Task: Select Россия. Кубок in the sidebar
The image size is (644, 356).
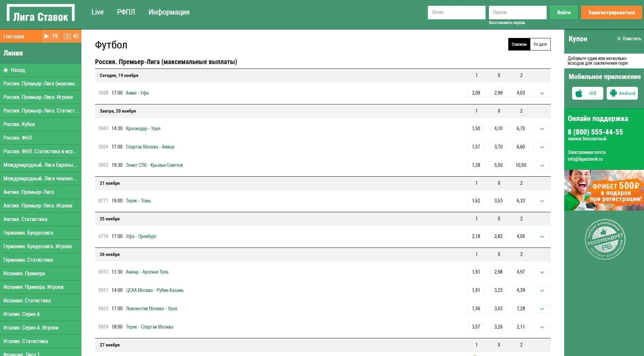Action: 41,124
